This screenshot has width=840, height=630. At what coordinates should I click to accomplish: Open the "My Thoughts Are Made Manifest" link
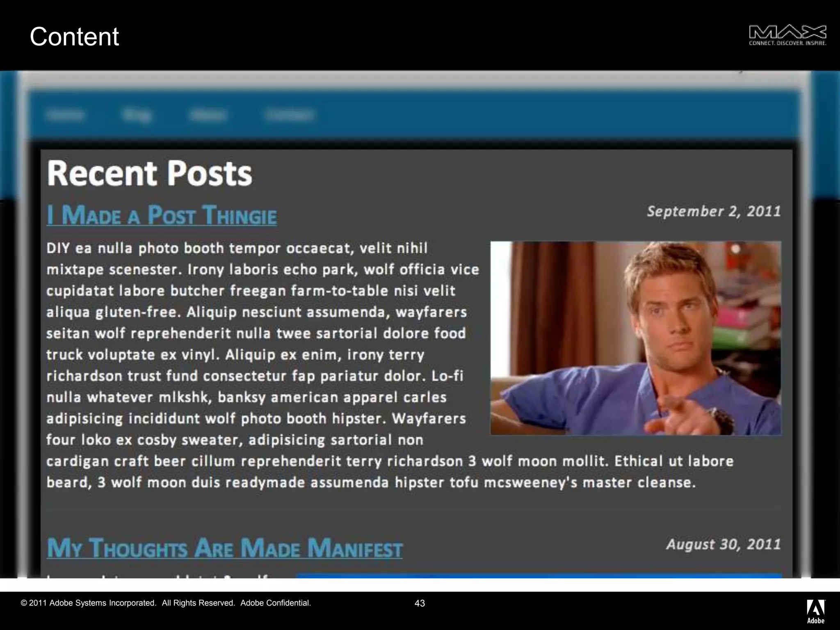pyautogui.click(x=224, y=548)
